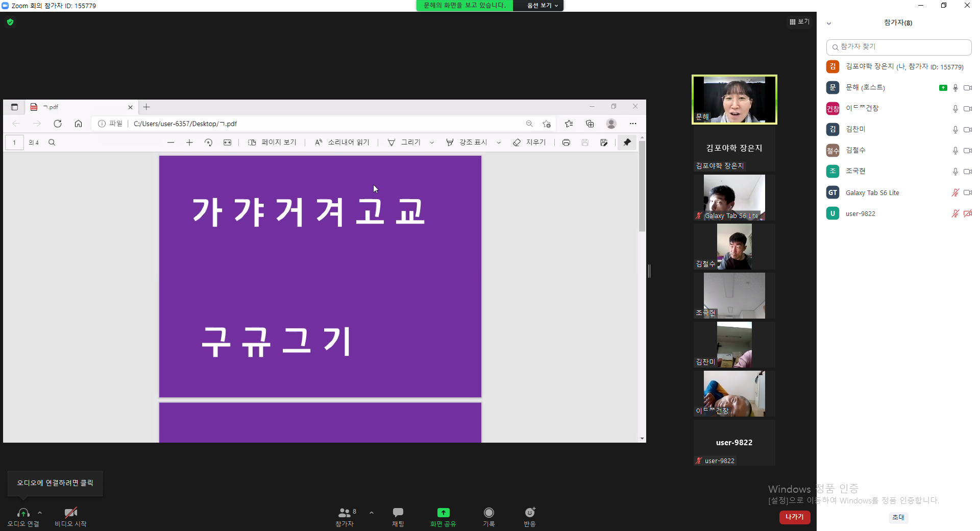The image size is (980, 531).
Task: Click the PDF search magnifier icon
Action: [52, 142]
